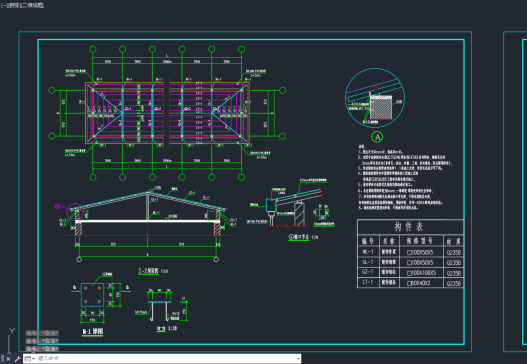Select the command line grip handle
The height and width of the screenshot is (364, 527).
click(2, 359)
